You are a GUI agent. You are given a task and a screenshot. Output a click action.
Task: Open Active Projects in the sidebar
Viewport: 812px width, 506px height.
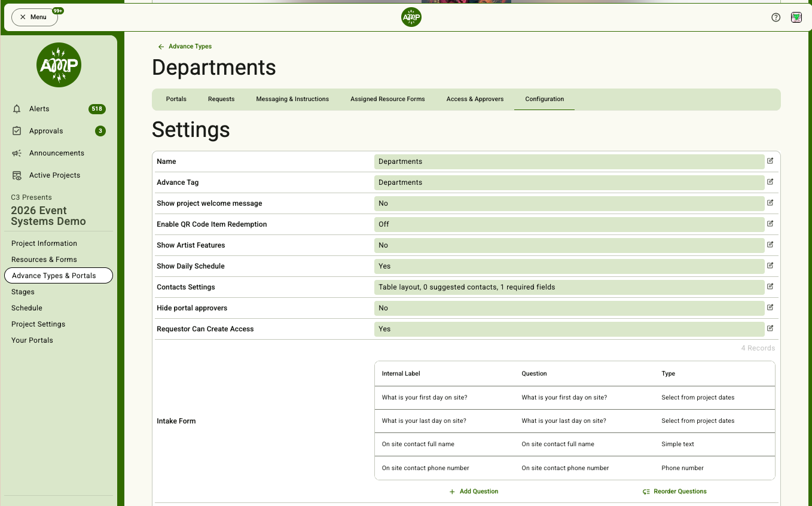tap(54, 175)
